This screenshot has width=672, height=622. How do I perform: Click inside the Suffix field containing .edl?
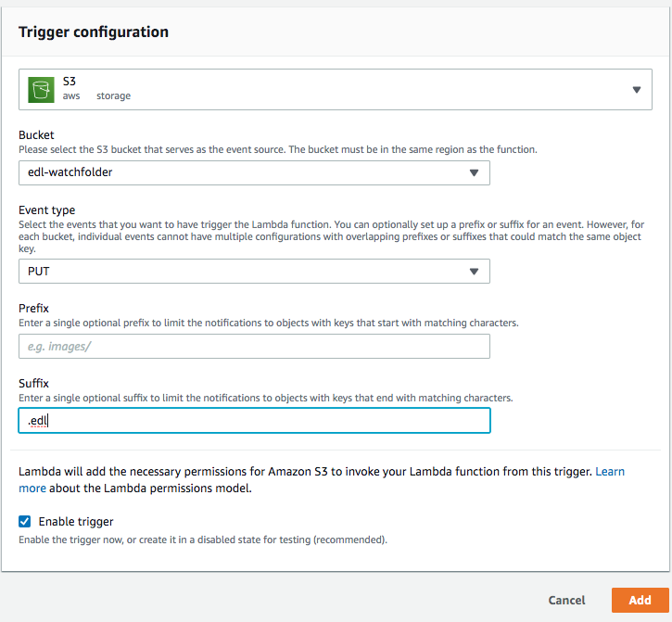(254, 421)
